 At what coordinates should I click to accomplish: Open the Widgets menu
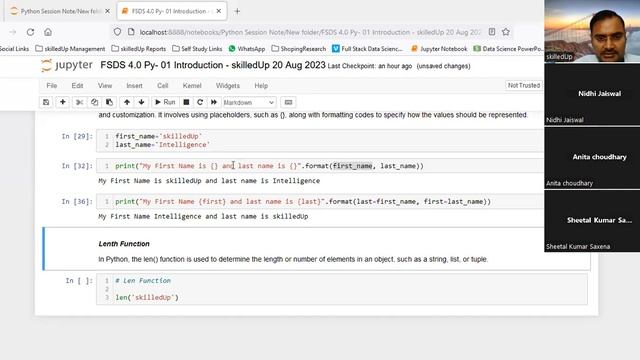(x=228, y=86)
